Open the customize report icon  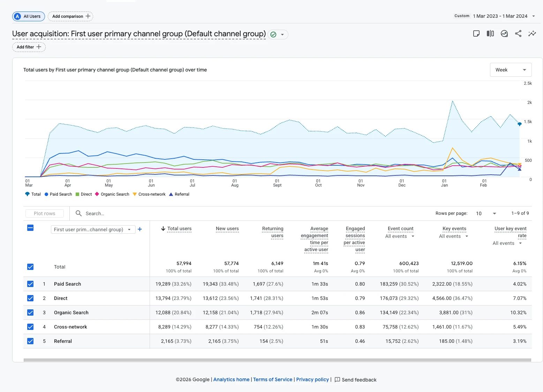coord(476,33)
